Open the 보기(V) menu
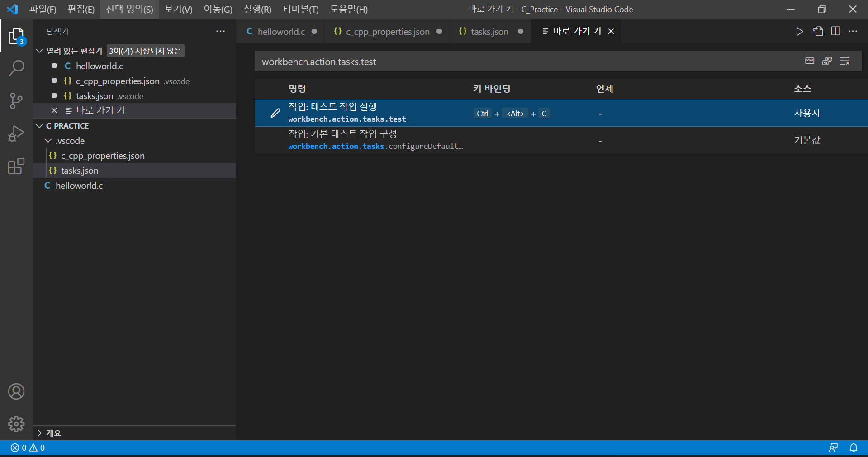This screenshot has height=457, width=868. [x=178, y=9]
